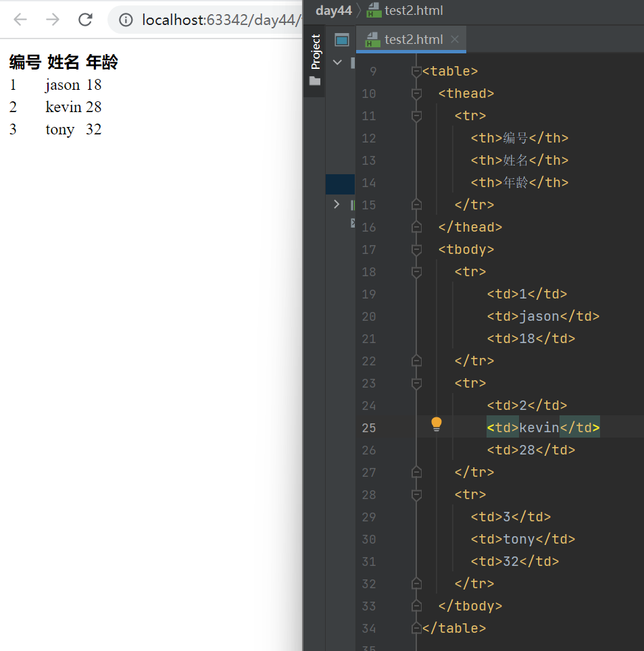Screen dimensions: 644x651
Task: Click the browser Back arrow
Action: [20, 20]
